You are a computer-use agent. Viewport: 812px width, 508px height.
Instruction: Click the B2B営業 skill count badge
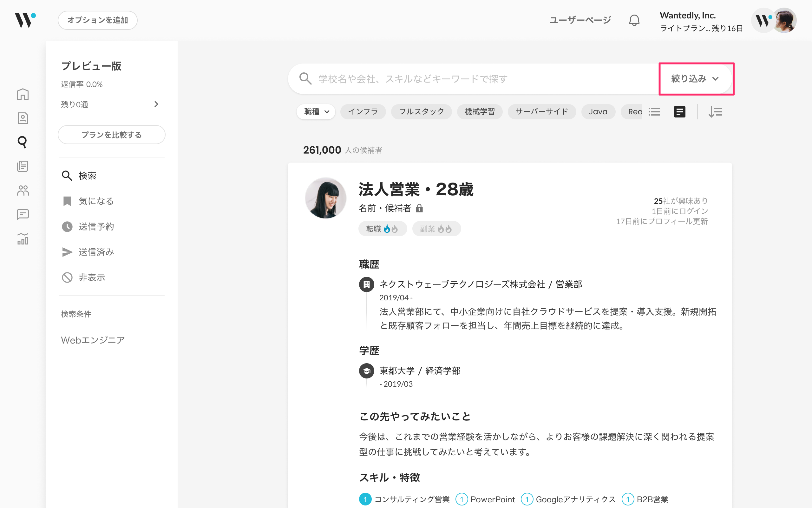coord(628,499)
